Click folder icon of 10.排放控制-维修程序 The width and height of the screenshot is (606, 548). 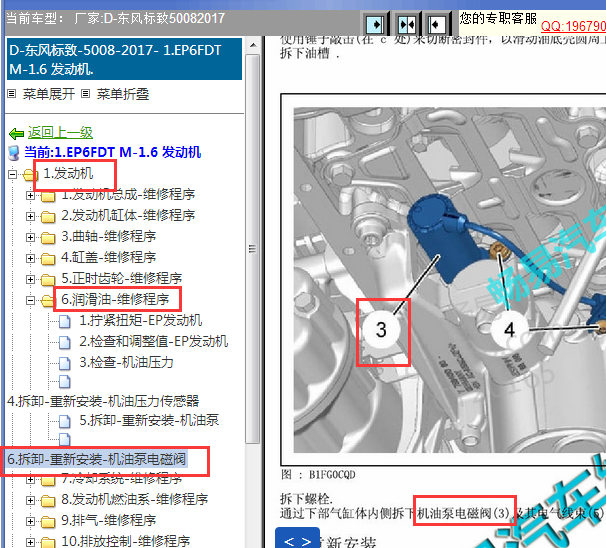[48, 543]
